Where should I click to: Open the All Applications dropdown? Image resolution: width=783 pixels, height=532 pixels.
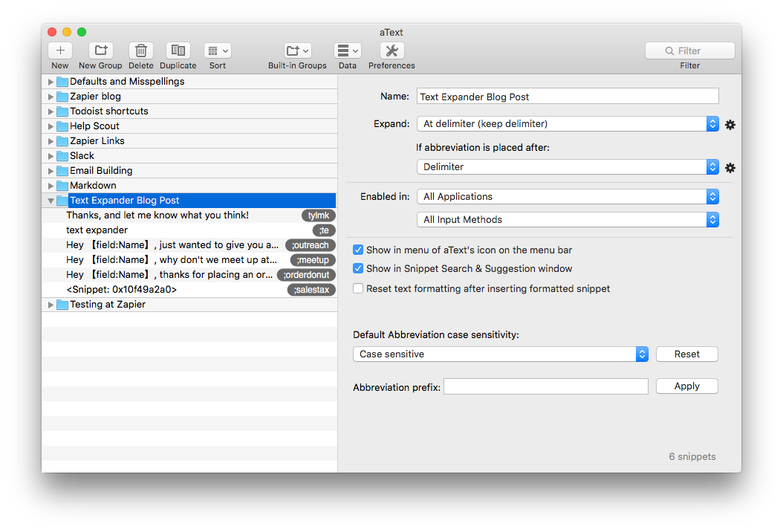pos(568,197)
